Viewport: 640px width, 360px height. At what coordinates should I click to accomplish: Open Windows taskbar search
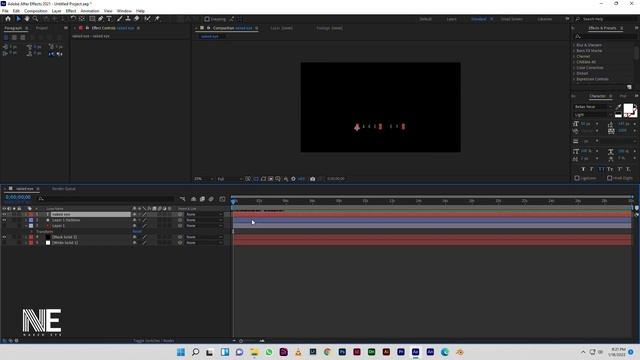196,352
